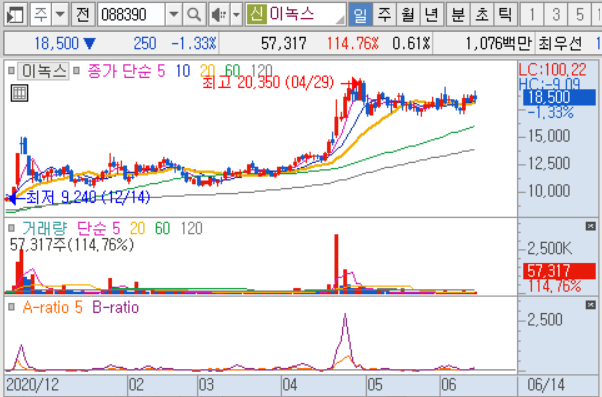Switch to 주 weekly chart period
This screenshot has height=397, width=602.
[384, 15]
